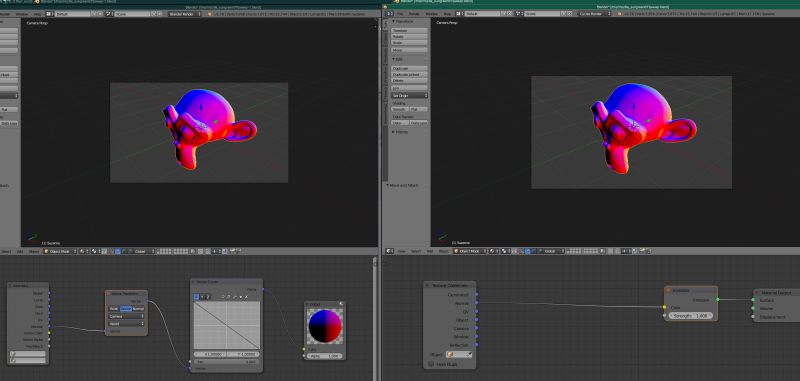
Task: Click Rotate button in Cycles window tool shelf
Action: (409, 37)
